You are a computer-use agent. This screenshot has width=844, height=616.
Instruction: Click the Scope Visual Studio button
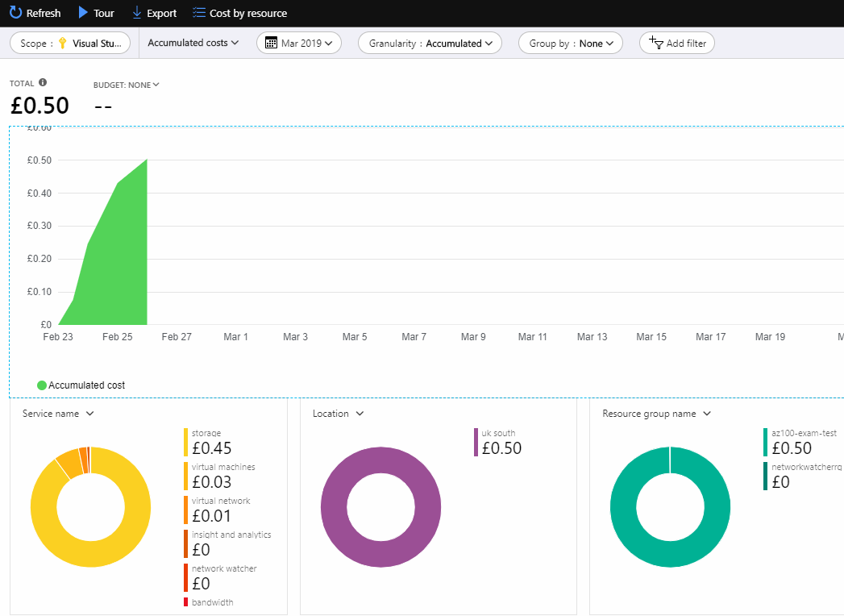70,44
